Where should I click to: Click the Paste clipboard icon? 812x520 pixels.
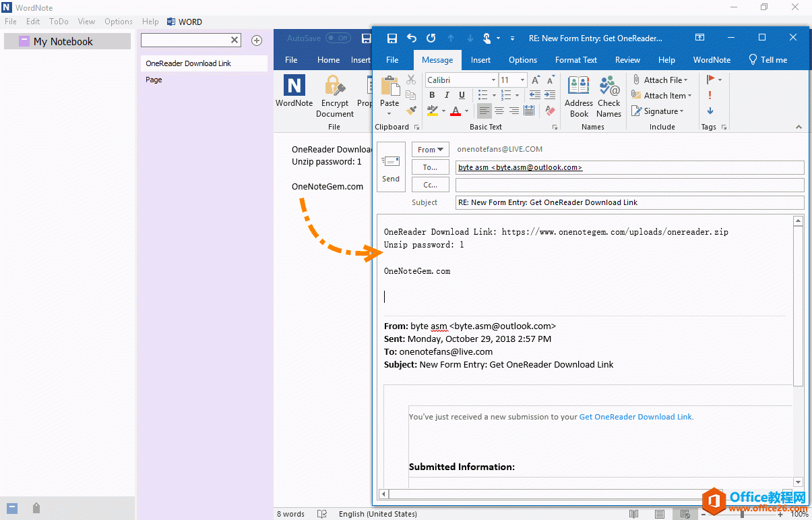(389, 86)
